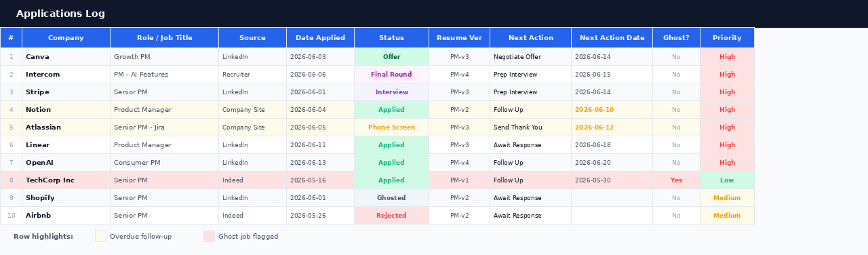868x255 pixels.
Task: Click the Growth PM role cell
Action: (164, 57)
